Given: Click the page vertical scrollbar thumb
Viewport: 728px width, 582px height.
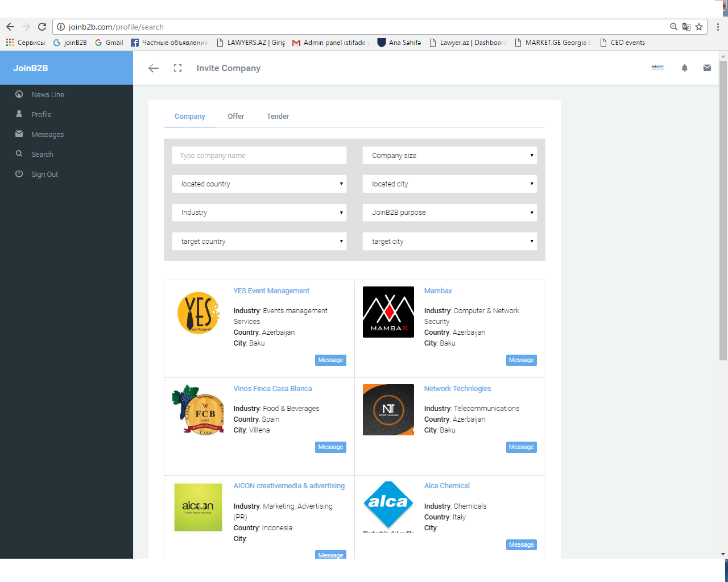Looking at the screenshot, I should (x=723, y=210).
